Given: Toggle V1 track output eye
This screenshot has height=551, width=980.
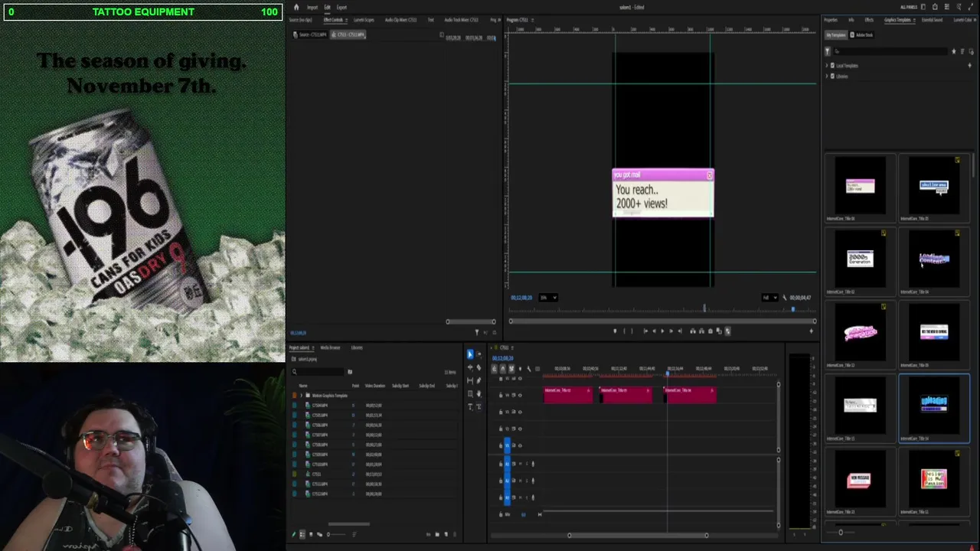Looking at the screenshot, I should (520, 445).
